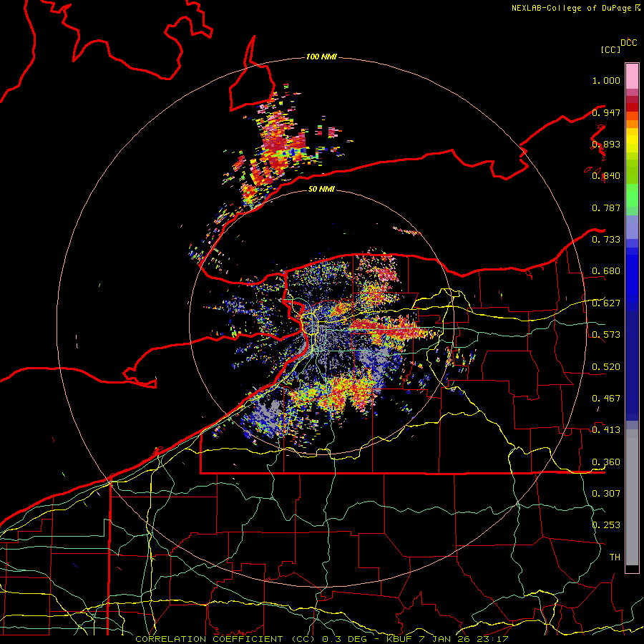This screenshot has width=644, height=644.
Task: Click the 0.520 value on the color scale
Action: tap(606, 367)
